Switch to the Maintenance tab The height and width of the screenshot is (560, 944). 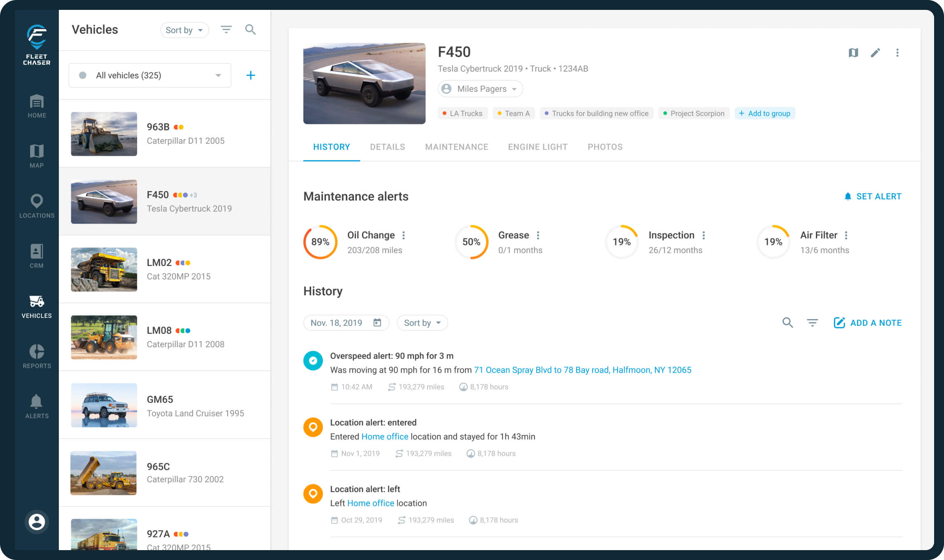pos(456,147)
